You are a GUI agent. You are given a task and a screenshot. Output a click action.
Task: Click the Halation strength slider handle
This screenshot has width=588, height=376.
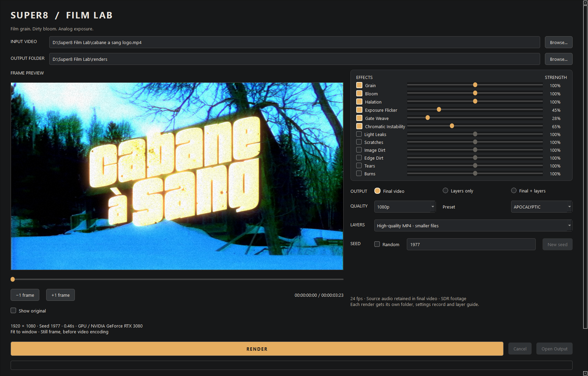click(475, 101)
